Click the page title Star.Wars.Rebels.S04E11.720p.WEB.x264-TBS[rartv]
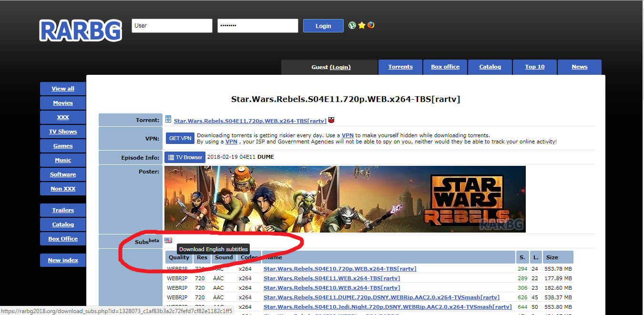This screenshot has width=644, height=315. [x=346, y=100]
